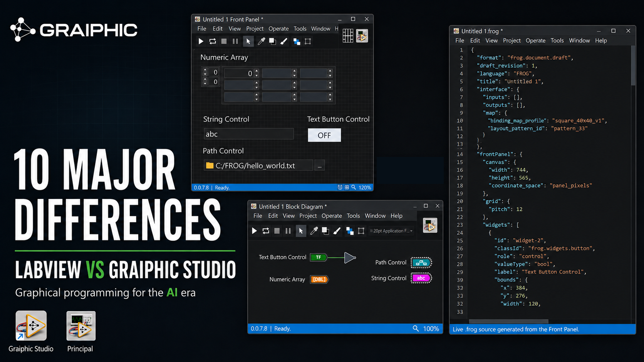
Task: Click the overlapping squares icon in Front Panel toolbar
Action: (x=272, y=41)
